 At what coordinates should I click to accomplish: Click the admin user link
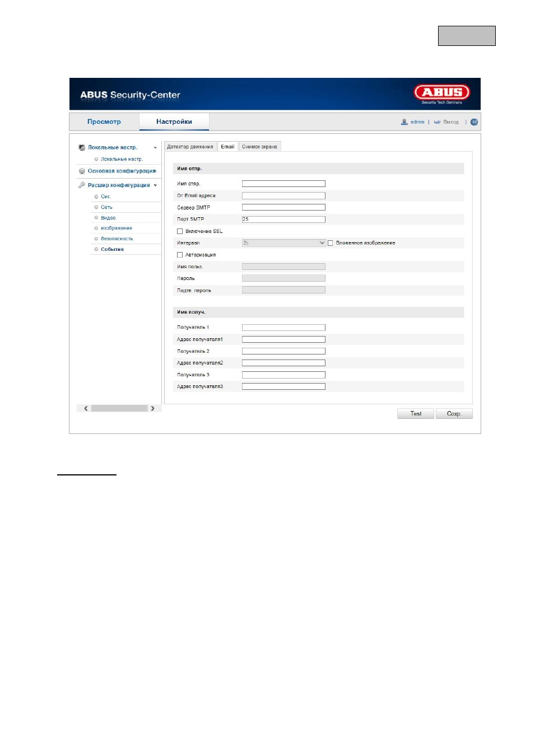tap(417, 122)
